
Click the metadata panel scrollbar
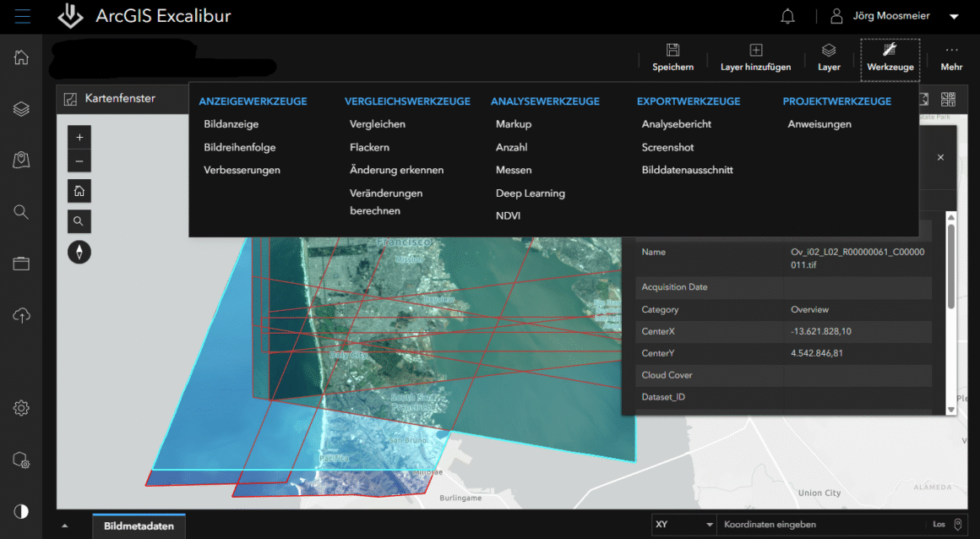[951, 265]
